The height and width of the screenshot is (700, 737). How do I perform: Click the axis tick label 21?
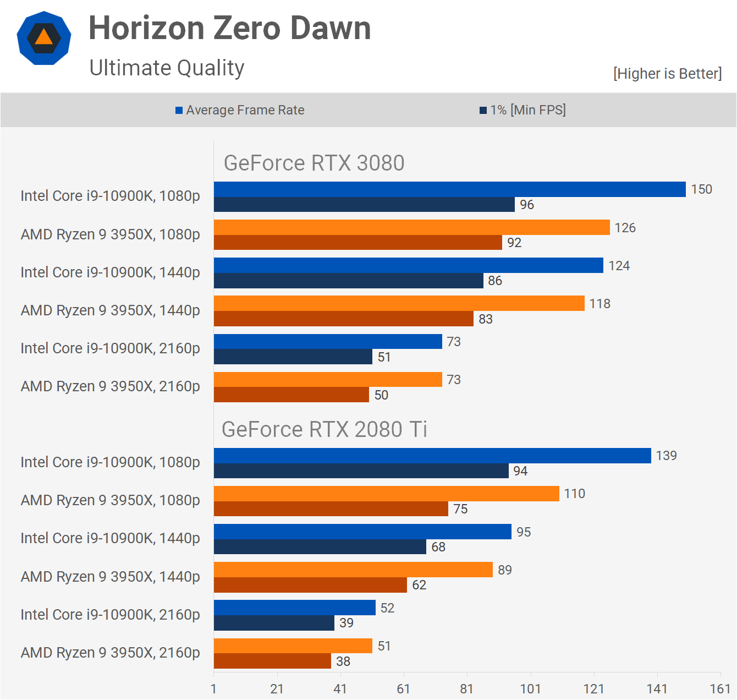click(277, 689)
